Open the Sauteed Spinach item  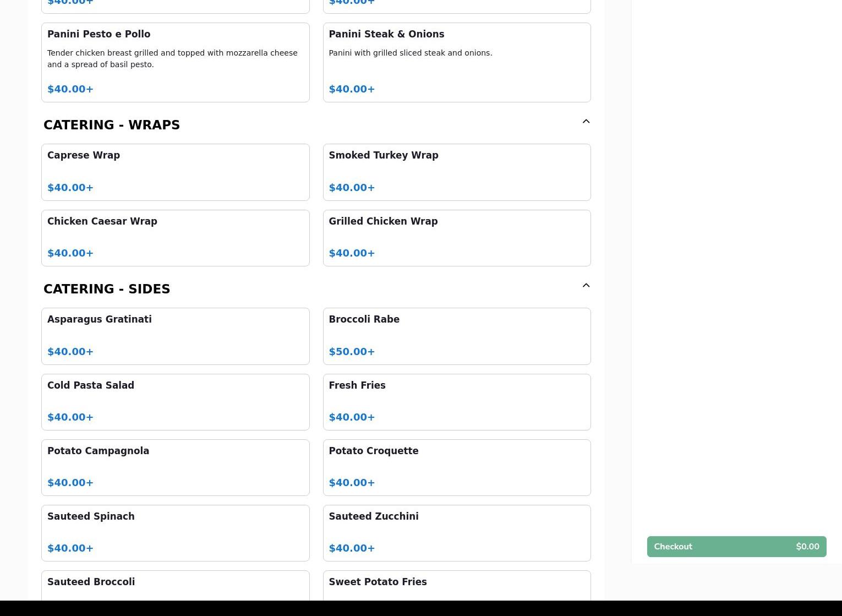tap(176, 533)
